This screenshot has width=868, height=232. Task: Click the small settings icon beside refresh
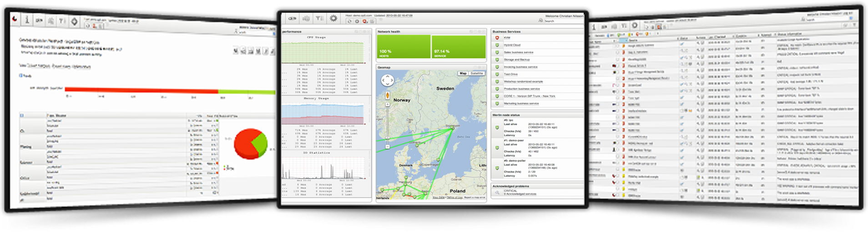click(x=357, y=21)
